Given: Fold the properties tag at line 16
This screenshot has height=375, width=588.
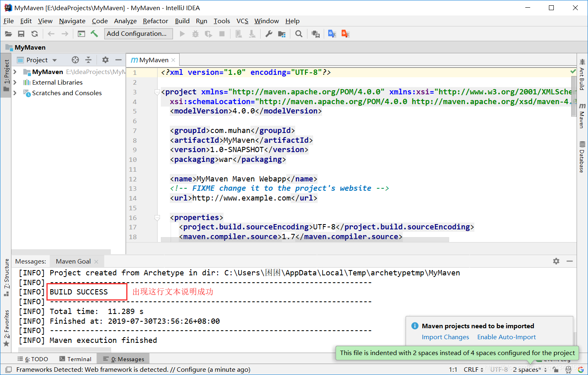Looking at the screenshot, I should pyautogui.click(x=157, y=218).
